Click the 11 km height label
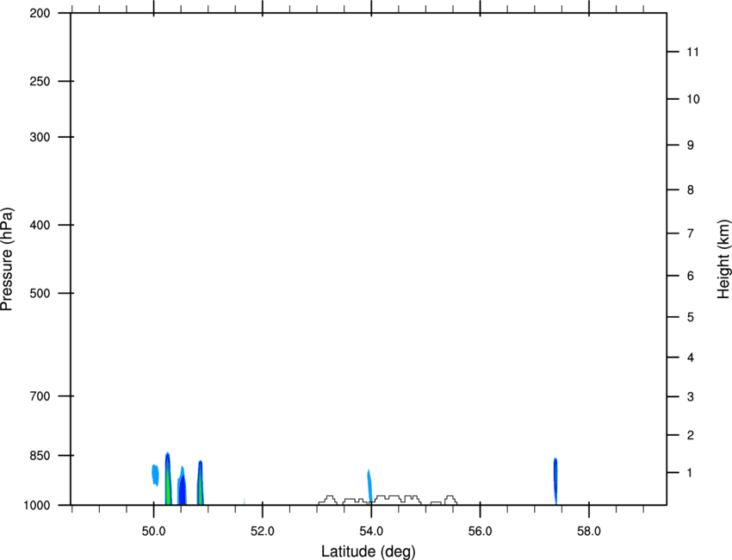The image size is (732, 560). (693, 52)
